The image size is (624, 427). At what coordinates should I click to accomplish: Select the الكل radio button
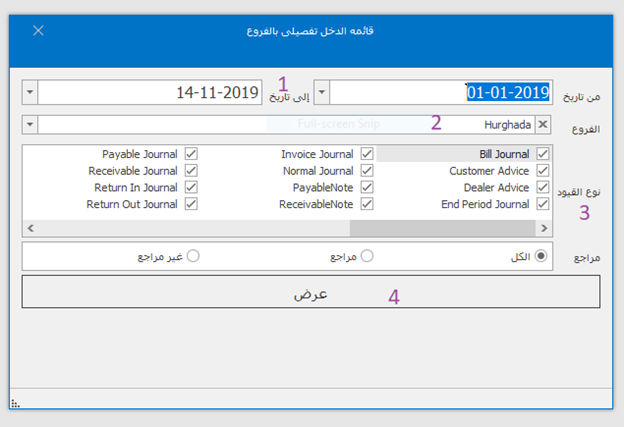[542, 256]
